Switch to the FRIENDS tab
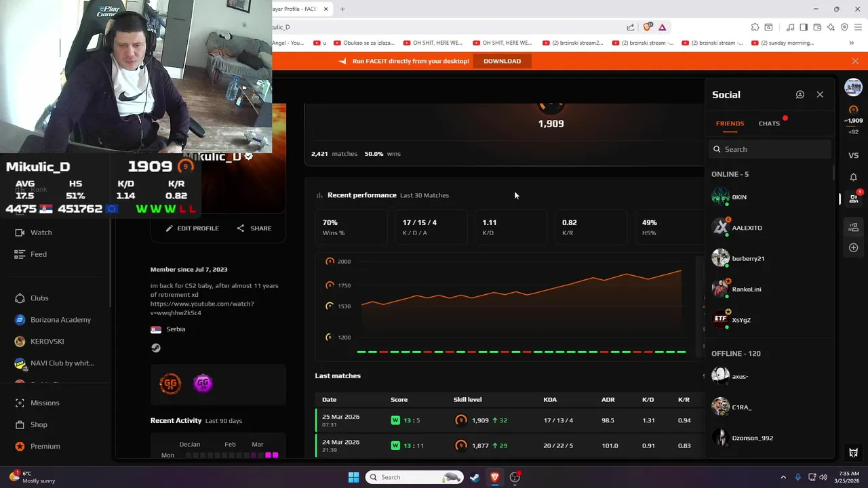 [730, 123]
